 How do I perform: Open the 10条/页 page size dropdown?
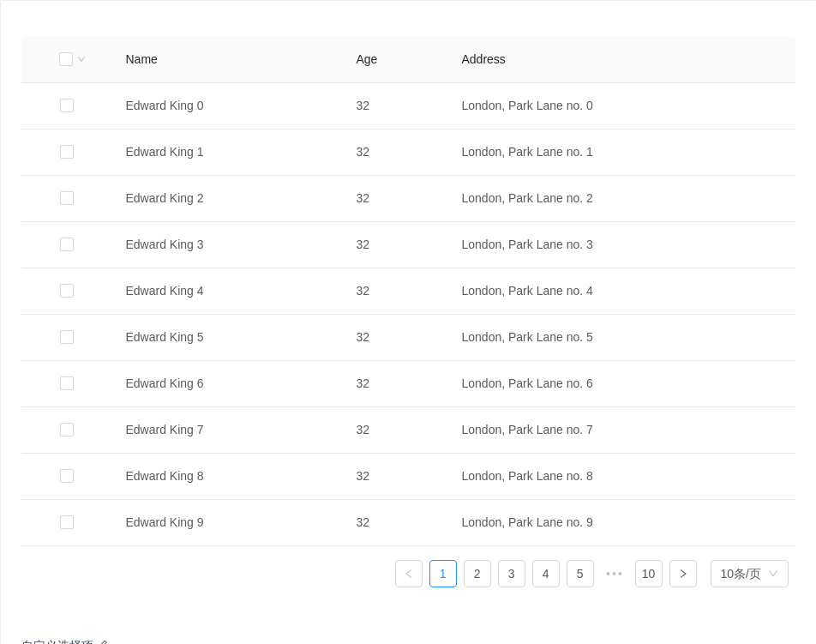pos(749,574)
